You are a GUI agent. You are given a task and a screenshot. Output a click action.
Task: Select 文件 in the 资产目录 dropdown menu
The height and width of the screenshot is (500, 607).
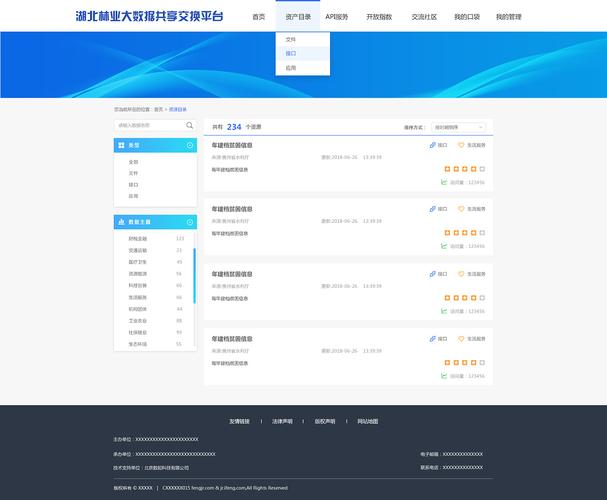303,39
